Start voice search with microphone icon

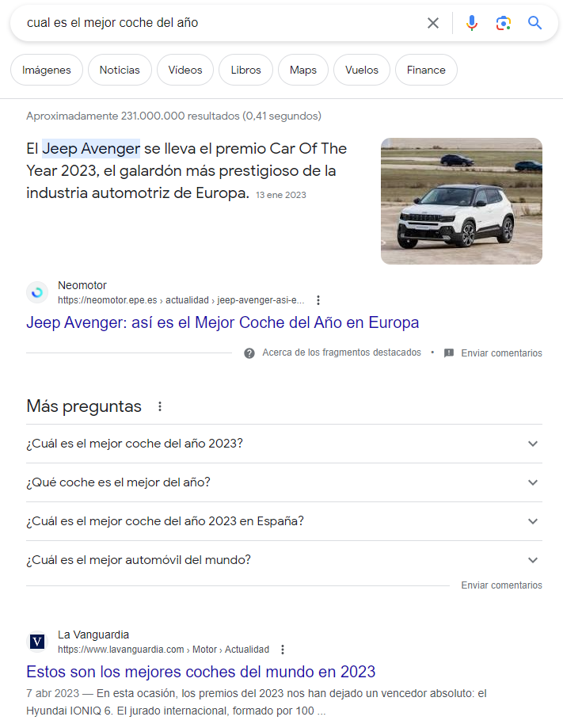472,23
